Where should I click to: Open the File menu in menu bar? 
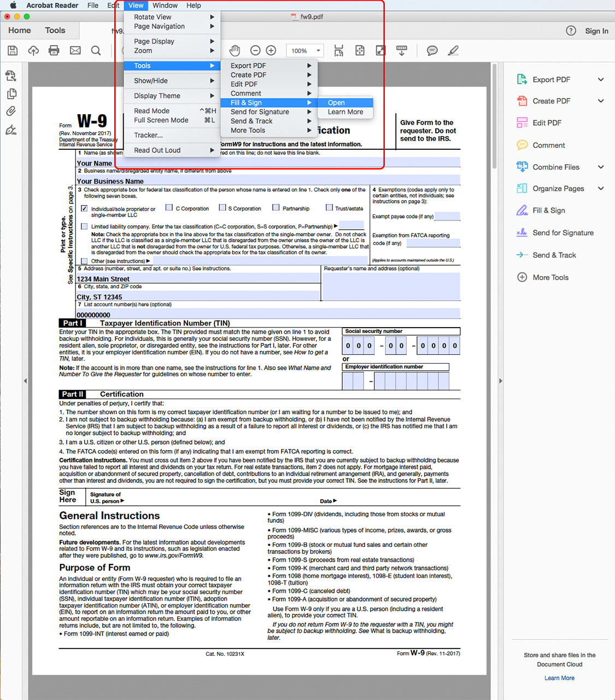(x=93, y=5)
